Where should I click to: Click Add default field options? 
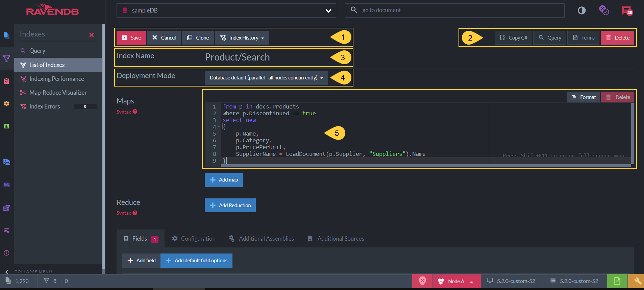196,261
